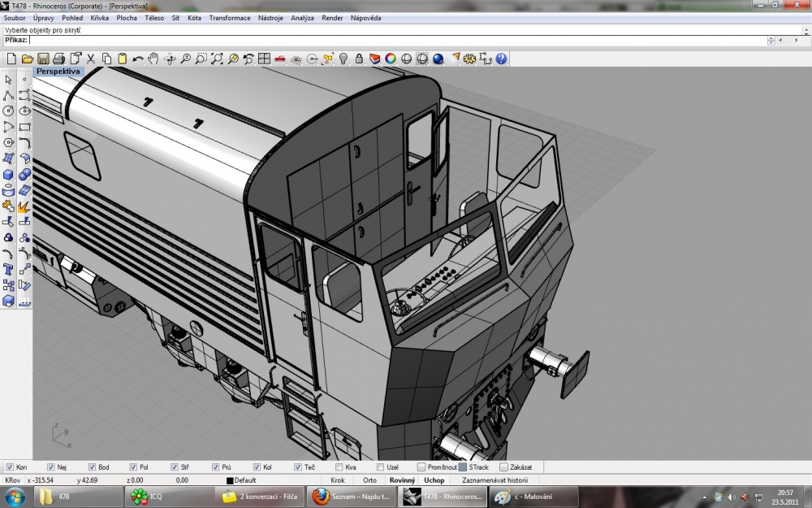Choose the Circle drawing tool
Image resolution: width=812 pixels, height=508 pixels.
[x=8, y=111]
